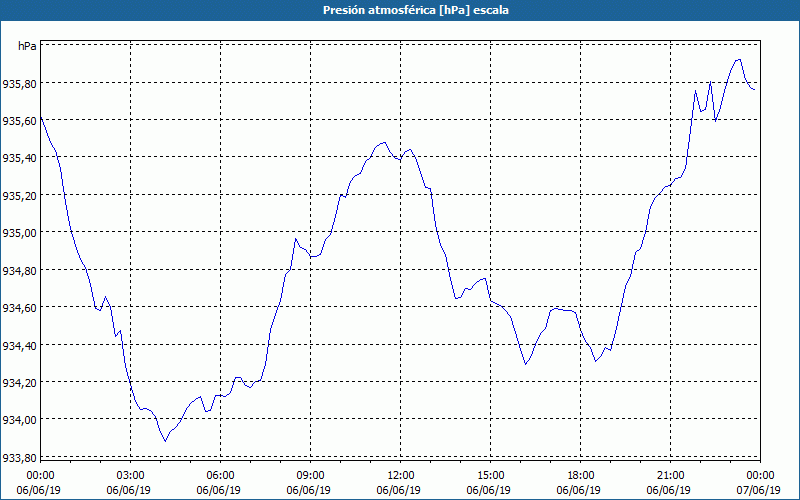Click the 934,60 y-axis tick label
Image resolution: width=800 pixels, height=500 pixels.
(x=20, y=308)
